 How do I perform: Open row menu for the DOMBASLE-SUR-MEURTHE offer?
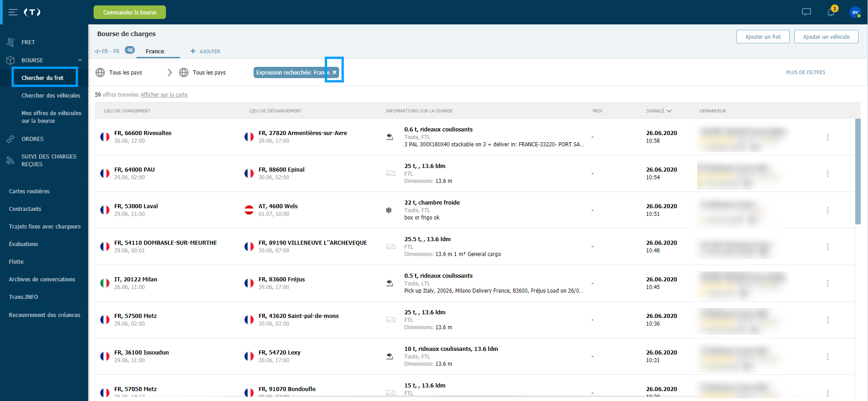point(828,247)
